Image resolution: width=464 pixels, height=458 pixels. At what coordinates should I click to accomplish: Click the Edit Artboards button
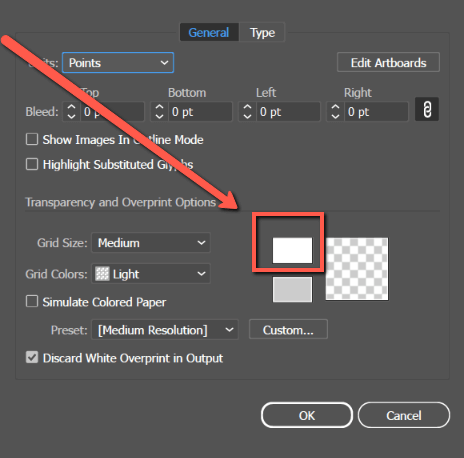point(388,62)
